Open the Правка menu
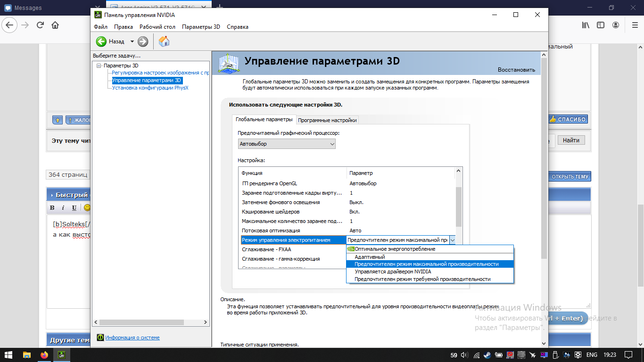The width and height of the screenshot is (644, 362). 124,27
